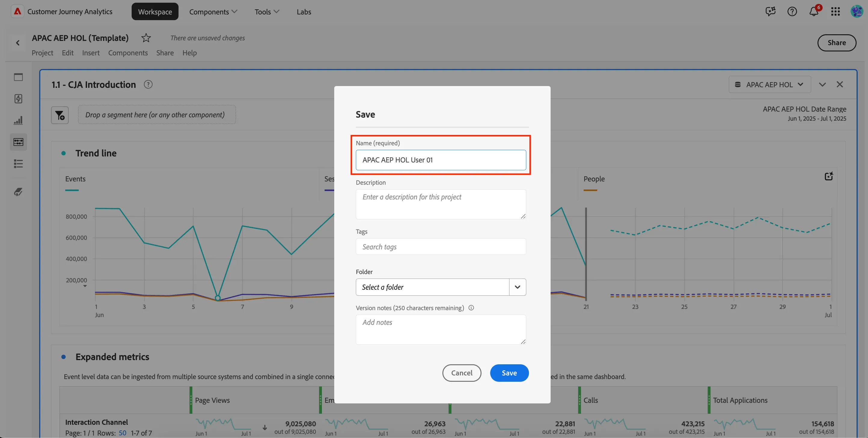
Task: Click the add segment filter icon
Action: pos(60,115)
